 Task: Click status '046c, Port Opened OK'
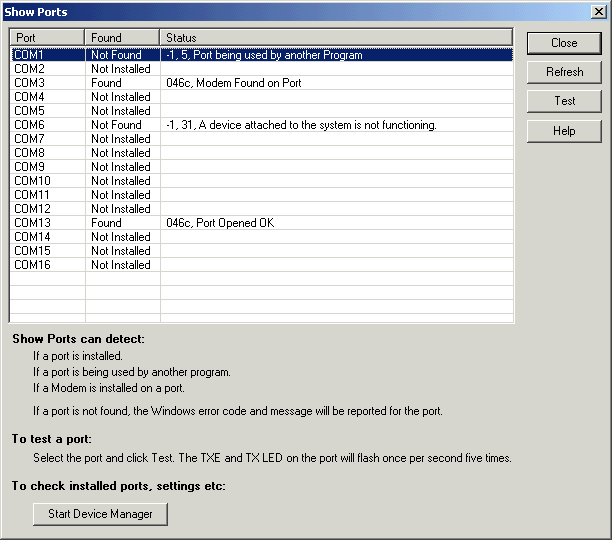click(220, 223)
